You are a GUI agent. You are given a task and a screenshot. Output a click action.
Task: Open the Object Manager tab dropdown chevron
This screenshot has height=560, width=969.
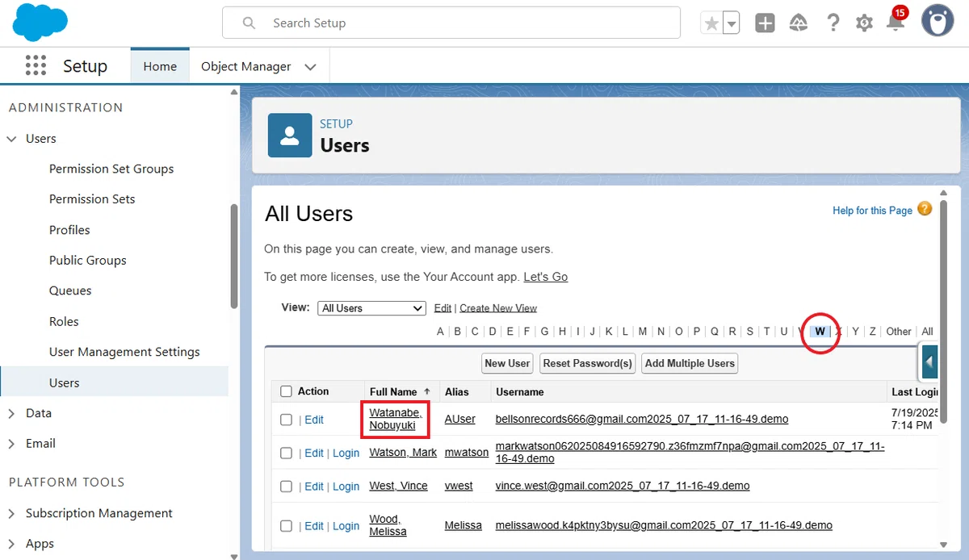pyautogui.click(x=310, y=67)
